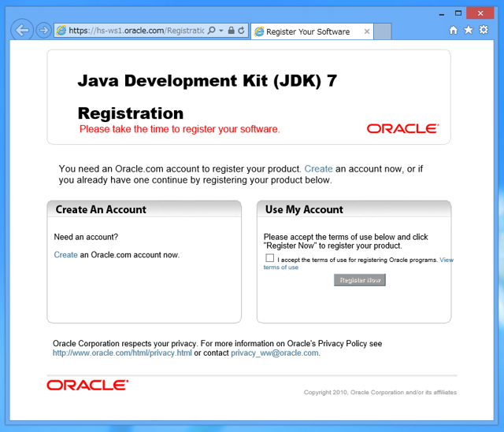Screen dimensions: 504x432
Task: Click the Copyright 2010 Oracle footer text
Action: click(380, 392)
